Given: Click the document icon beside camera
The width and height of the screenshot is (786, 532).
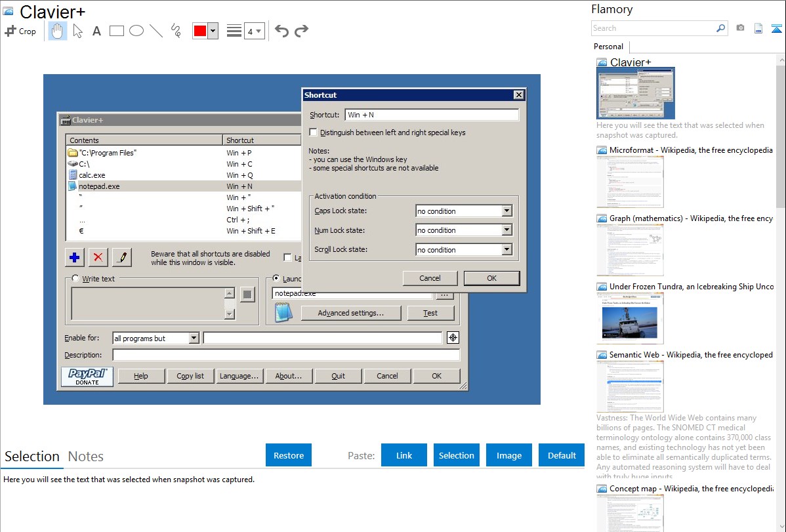Looking at the screenshot, I should pos(758,28).
